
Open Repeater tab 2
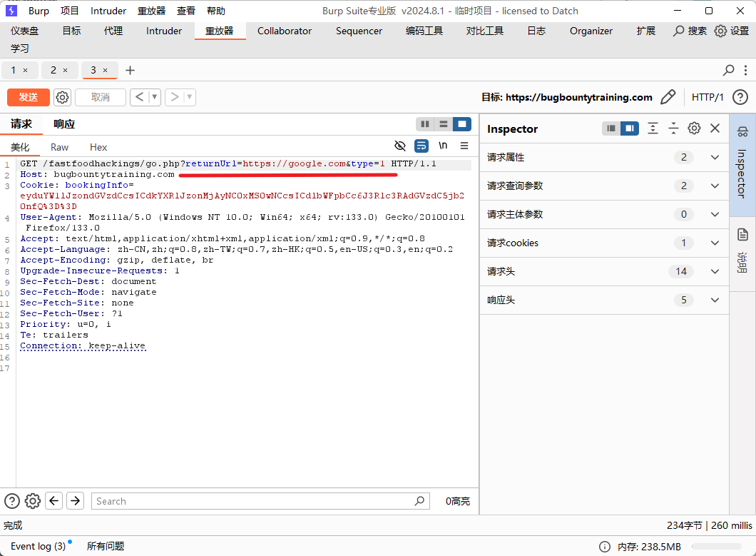click(53, 71)
